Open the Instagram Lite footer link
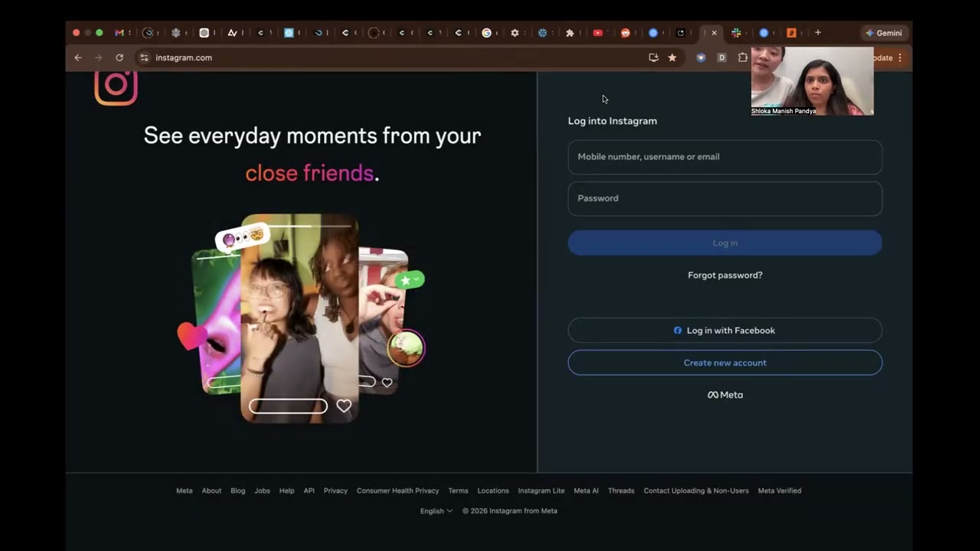The image size is (980, 551). coord(541,491)
